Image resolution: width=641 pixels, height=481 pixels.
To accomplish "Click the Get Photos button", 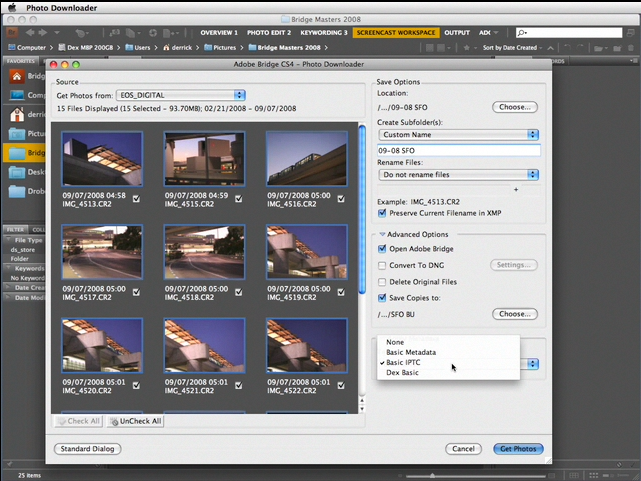I will tap(518, 449).
